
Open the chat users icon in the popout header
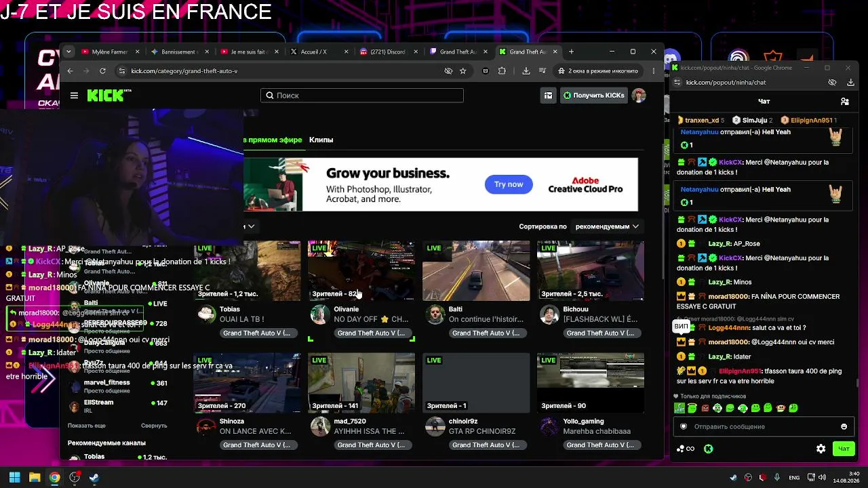point(845,101)
